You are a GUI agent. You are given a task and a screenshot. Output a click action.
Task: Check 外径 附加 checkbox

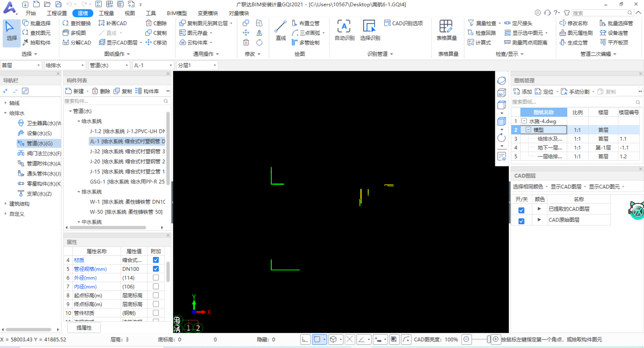[156, 277]
